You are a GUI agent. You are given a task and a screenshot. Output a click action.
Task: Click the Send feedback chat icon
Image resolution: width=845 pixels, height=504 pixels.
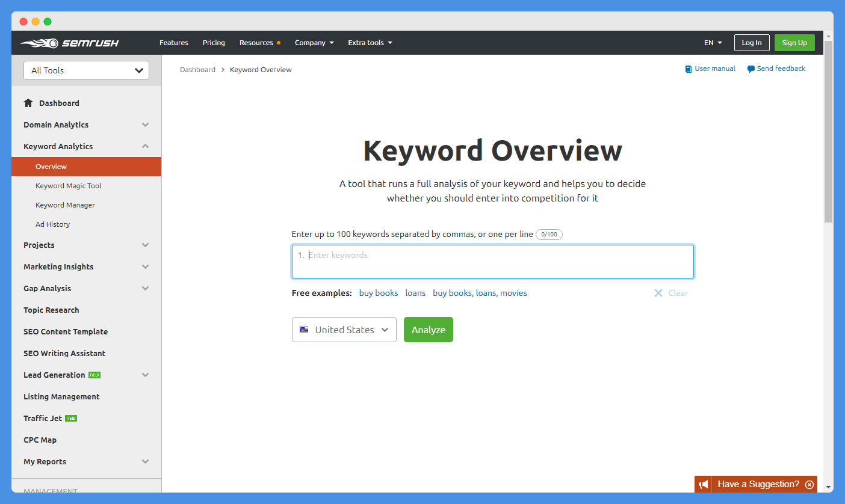(751, 69)
